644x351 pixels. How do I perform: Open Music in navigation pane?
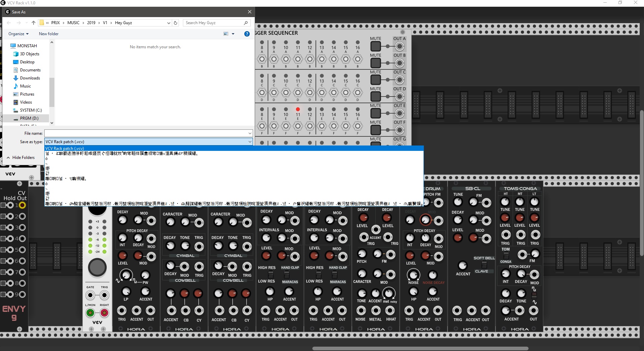click(25, 86)
